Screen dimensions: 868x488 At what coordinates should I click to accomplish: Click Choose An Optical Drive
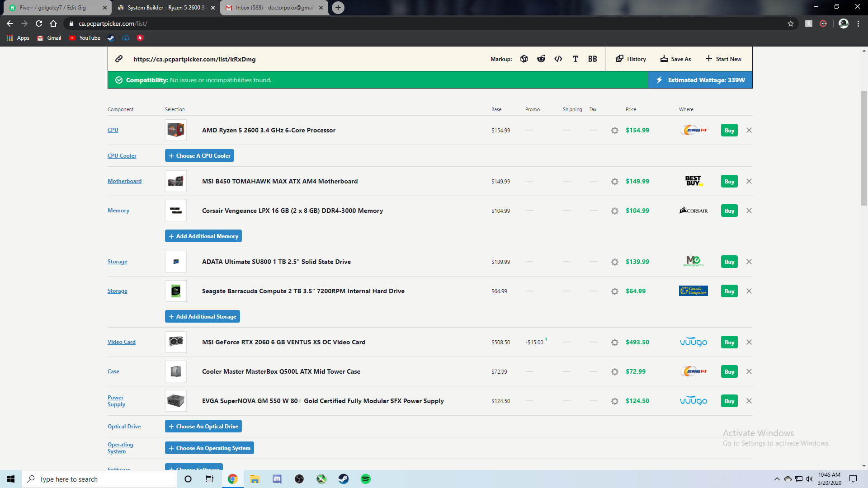click(203, 426)
